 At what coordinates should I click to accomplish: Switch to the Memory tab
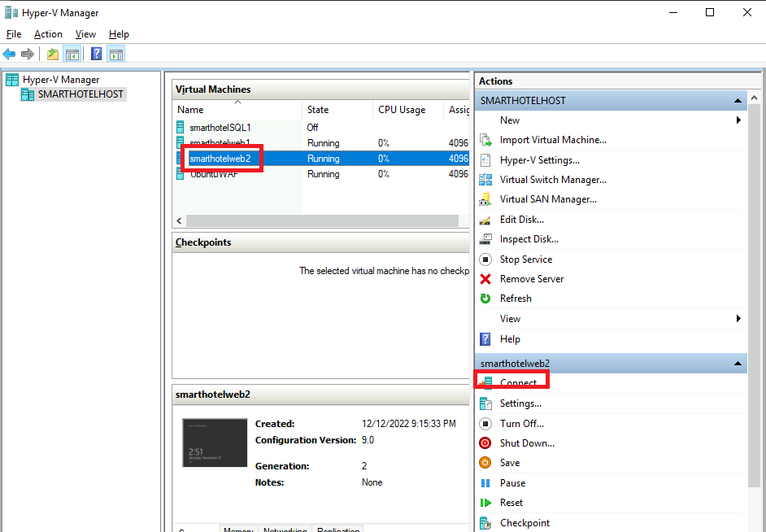pyautogui.click(x=238, y=529)
